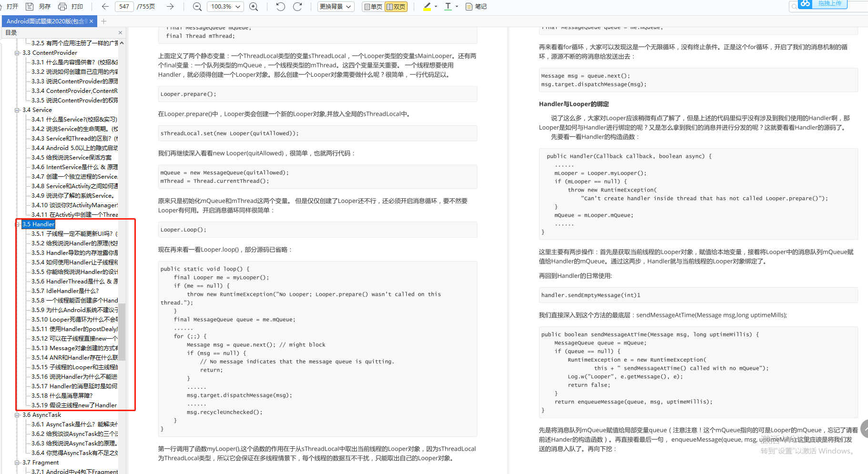
Task: Zoom in with the plus magnifier icon
Action: coord(254,7)
